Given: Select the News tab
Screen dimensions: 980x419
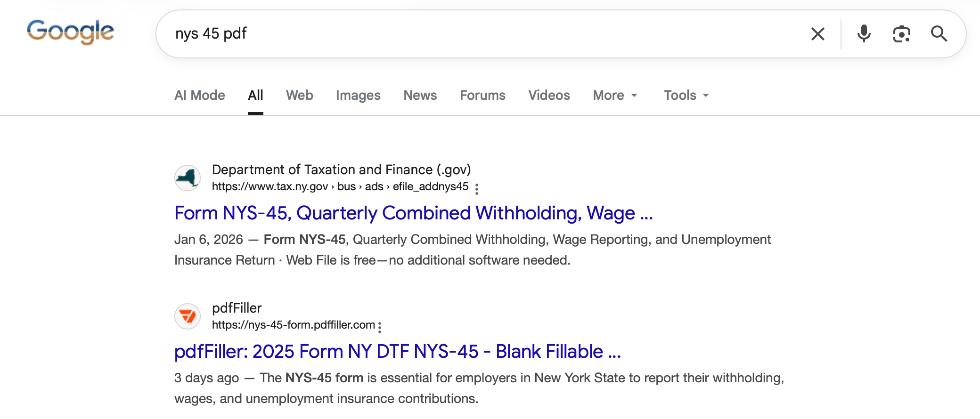Looking at the screenshot, I should [x=420, y=96].
